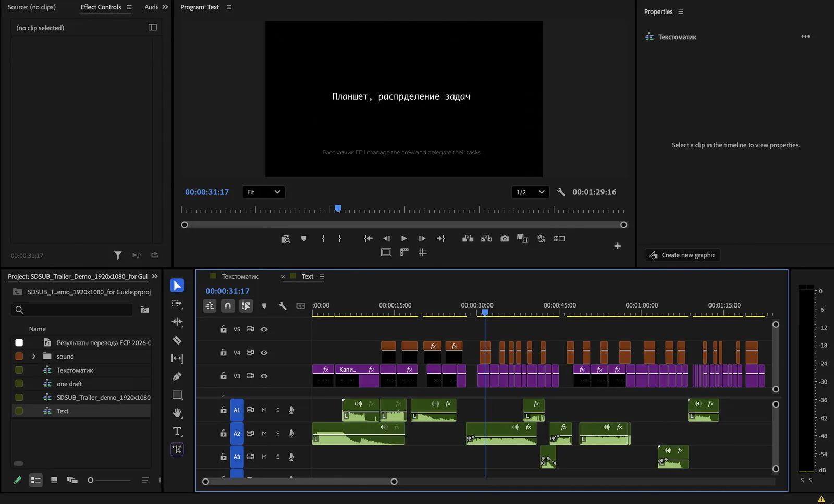
Task: Add a marker in program monitor
Action: [x=304, y=238]
